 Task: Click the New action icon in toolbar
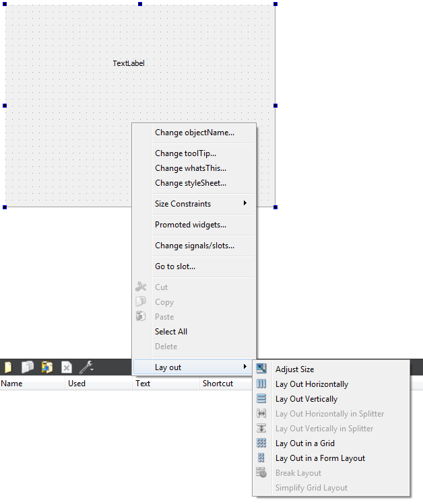[x=8, y=367]
